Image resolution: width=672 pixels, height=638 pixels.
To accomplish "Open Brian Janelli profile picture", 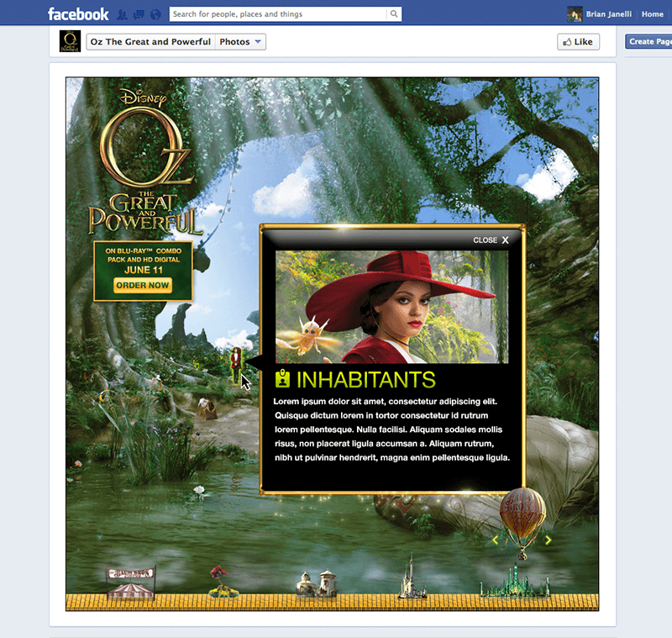I will [x=575, y=14].
